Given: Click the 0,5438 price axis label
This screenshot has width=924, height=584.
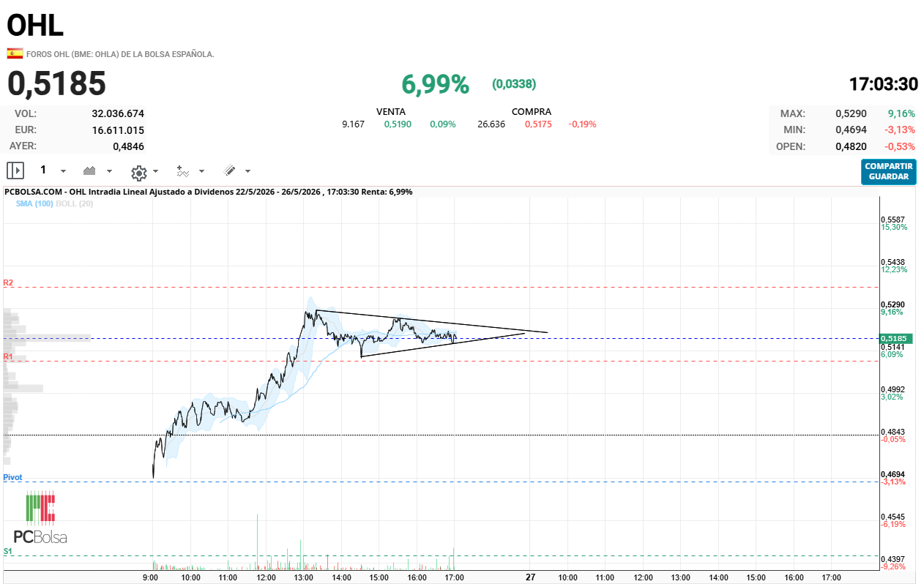Looking at the screenshot, I should pyautogui.click(x=893, y=262).
